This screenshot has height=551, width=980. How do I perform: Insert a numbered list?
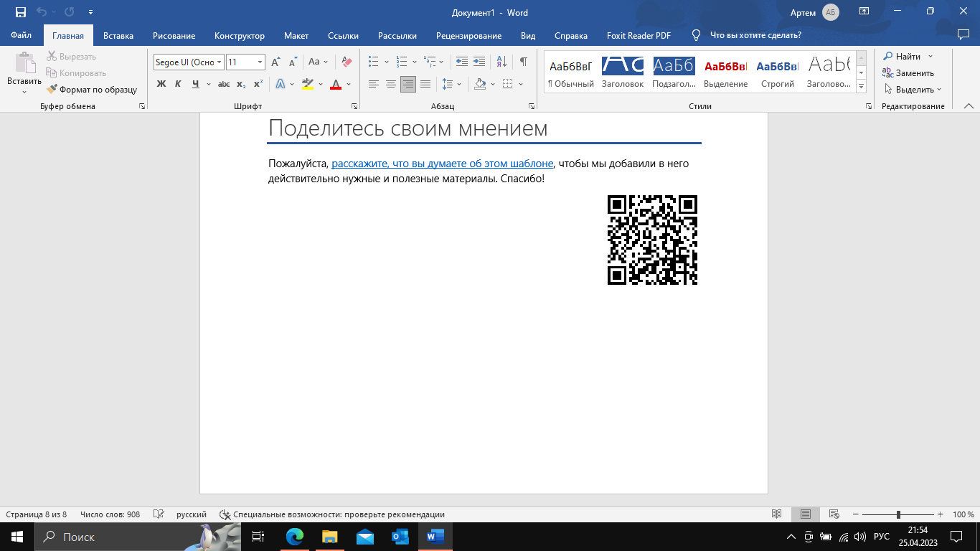tap(402, 62)
